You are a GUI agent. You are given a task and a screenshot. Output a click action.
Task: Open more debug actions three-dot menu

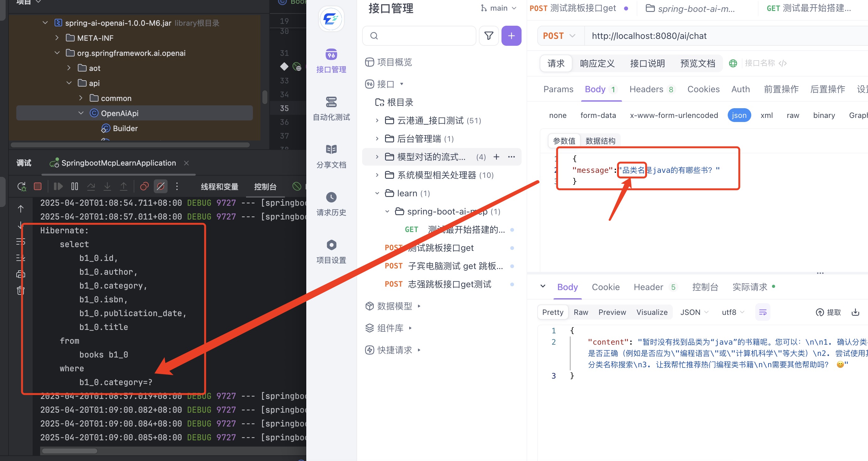177,186
